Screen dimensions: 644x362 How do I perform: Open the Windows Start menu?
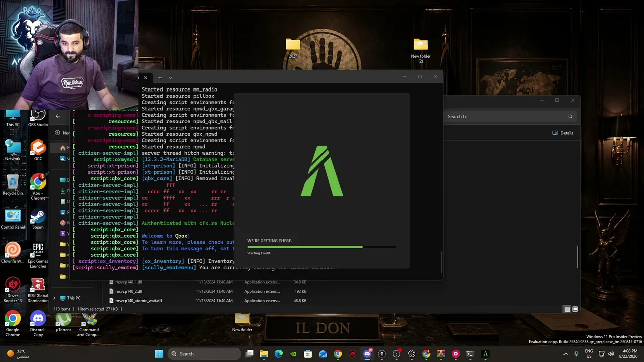pos(159,354)
